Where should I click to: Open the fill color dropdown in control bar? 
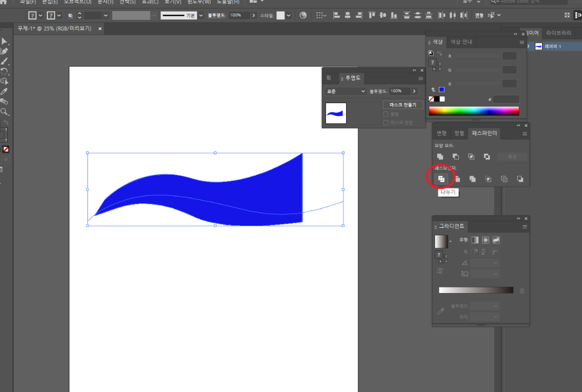click(41, 16)
